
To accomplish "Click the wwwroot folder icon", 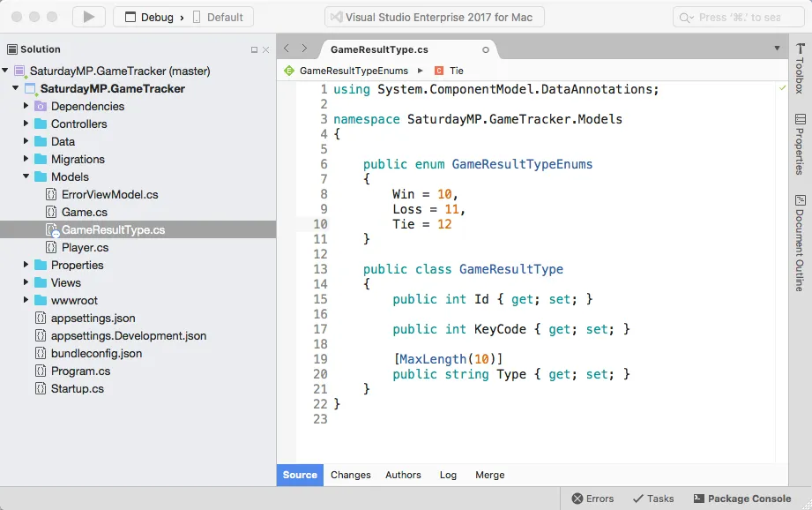I will point(41,300).
